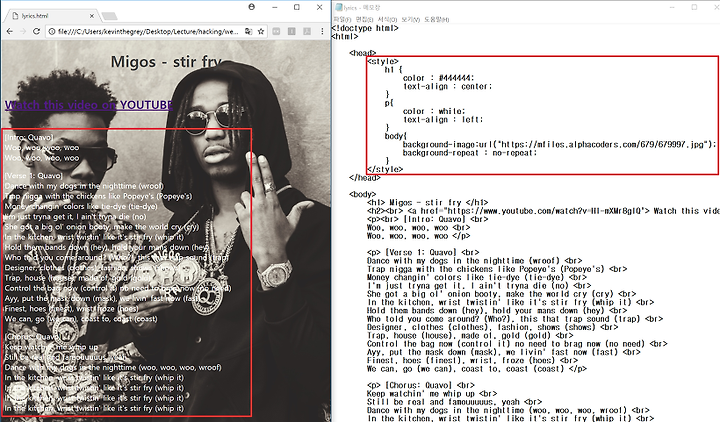
Task: Click '[Chorus: Quavo]' lyric in browser
Action: 32,337
